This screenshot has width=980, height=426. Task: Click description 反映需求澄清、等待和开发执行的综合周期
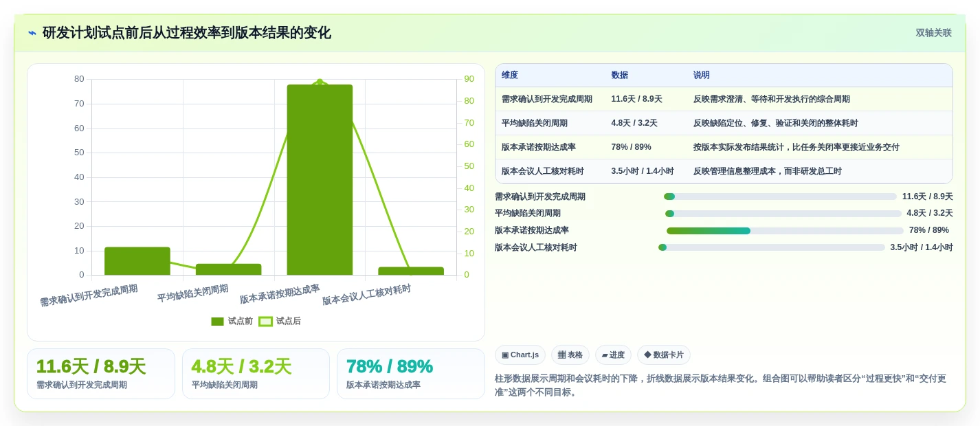(x=772, y=99)
